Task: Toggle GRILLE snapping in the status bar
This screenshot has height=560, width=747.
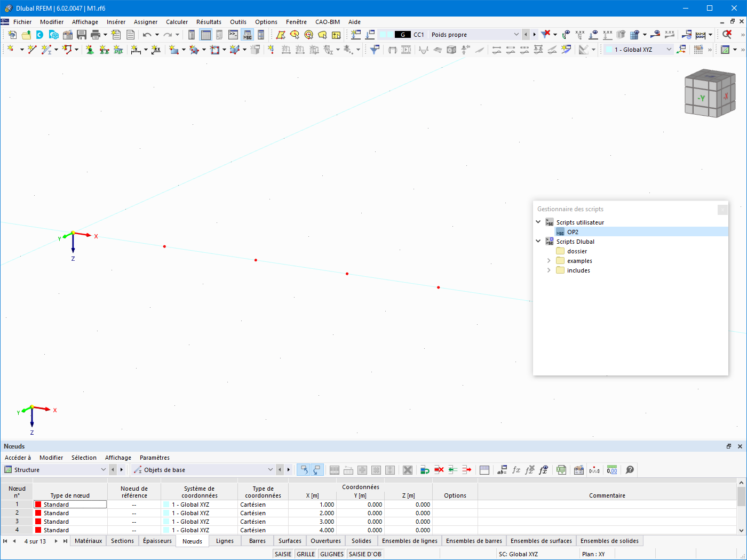Action: (305, 554)
